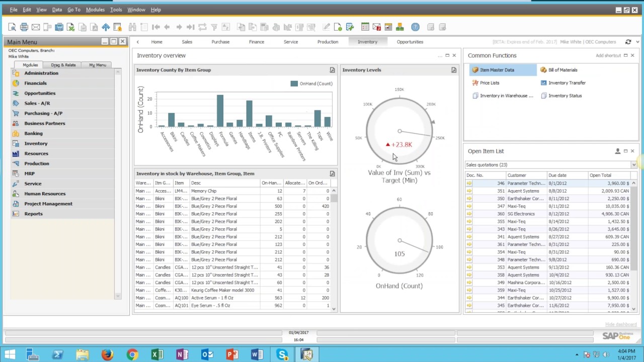
Task: Click the link arrow for document 346
Action: pos(469,184)
